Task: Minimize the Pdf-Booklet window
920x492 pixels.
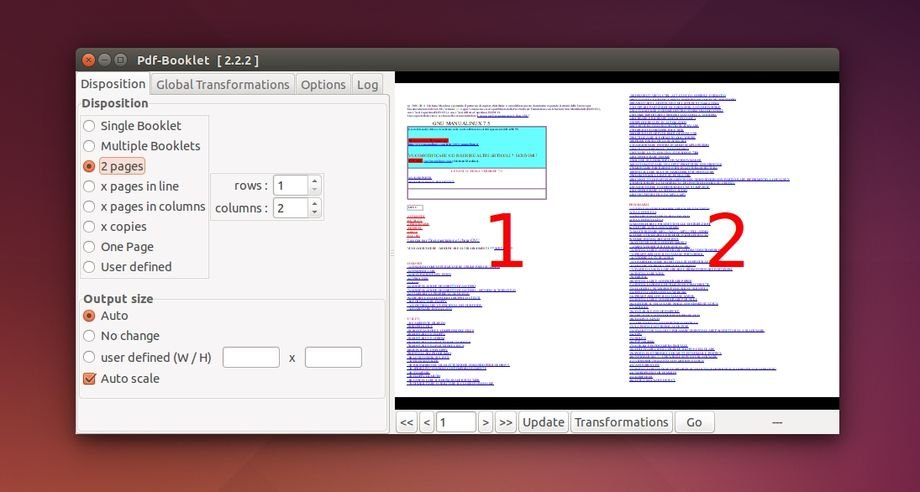Action: click(104, 60)
